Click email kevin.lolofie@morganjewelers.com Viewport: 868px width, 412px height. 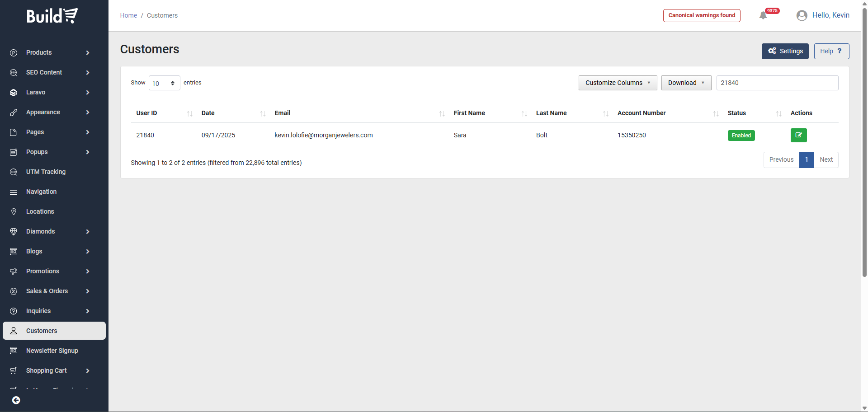click(324, 135)
